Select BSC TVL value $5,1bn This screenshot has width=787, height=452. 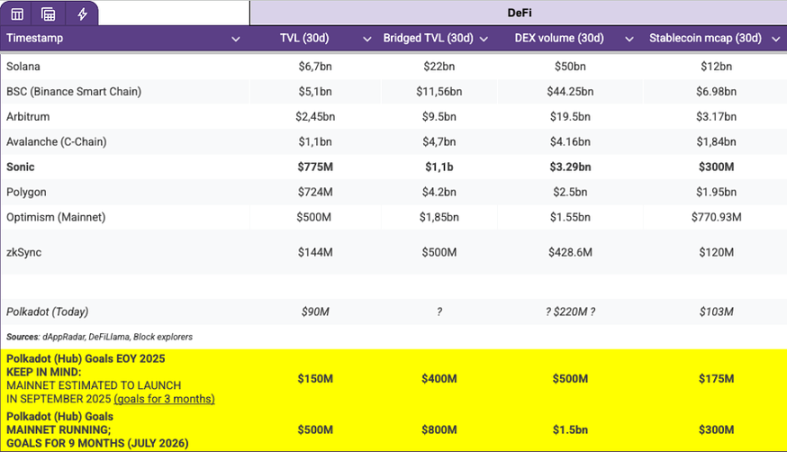tap(315, 91)
